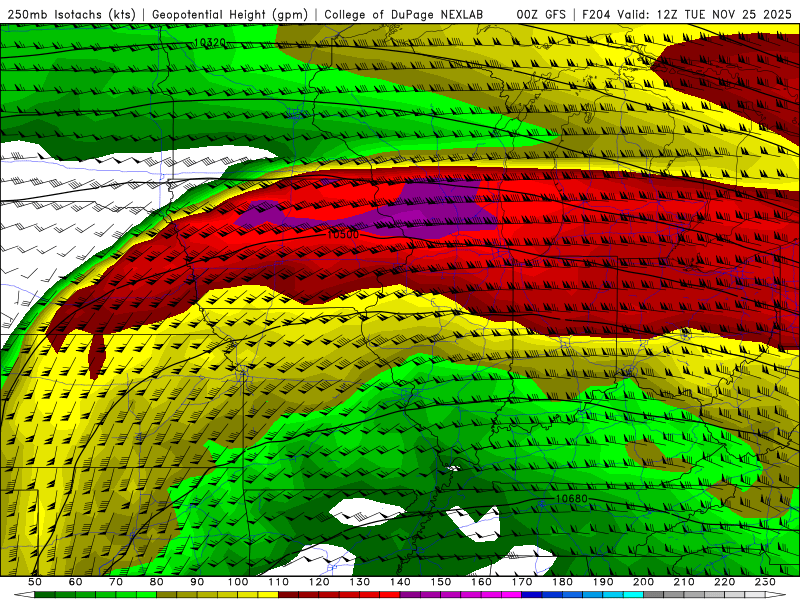Image resolution: width=800 pixels, height=600 pixels.
Task: Select the 70 legend value
Action: (116, 582)
